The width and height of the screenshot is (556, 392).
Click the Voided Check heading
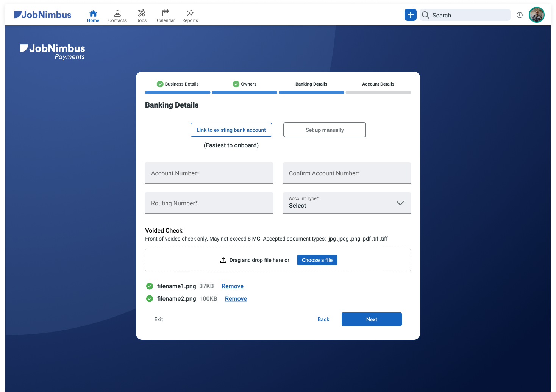coord(164,230)
